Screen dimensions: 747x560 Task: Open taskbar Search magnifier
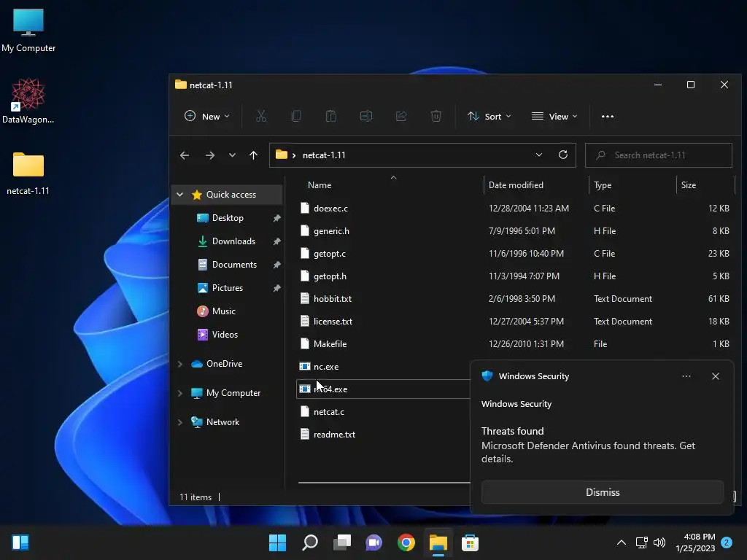(x=310, y=542)
